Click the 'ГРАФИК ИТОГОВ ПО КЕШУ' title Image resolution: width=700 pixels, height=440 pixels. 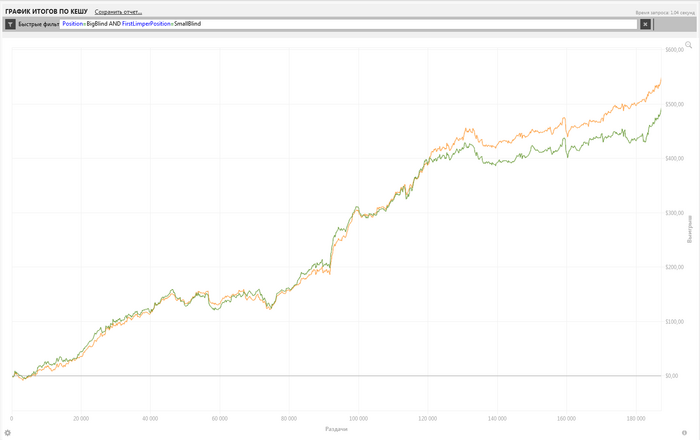tap(46, 11)
